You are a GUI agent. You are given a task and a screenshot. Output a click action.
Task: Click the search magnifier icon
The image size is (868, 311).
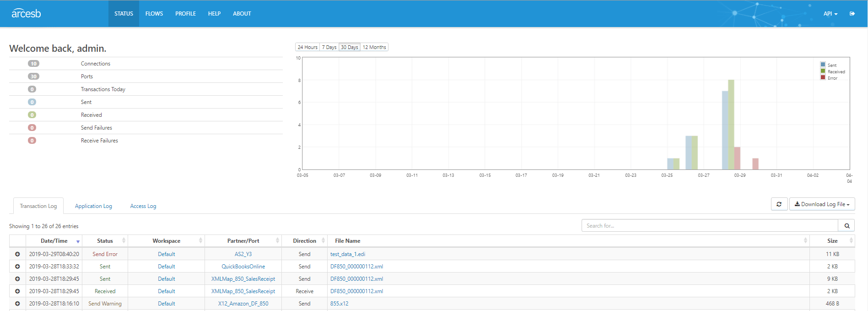846,226
